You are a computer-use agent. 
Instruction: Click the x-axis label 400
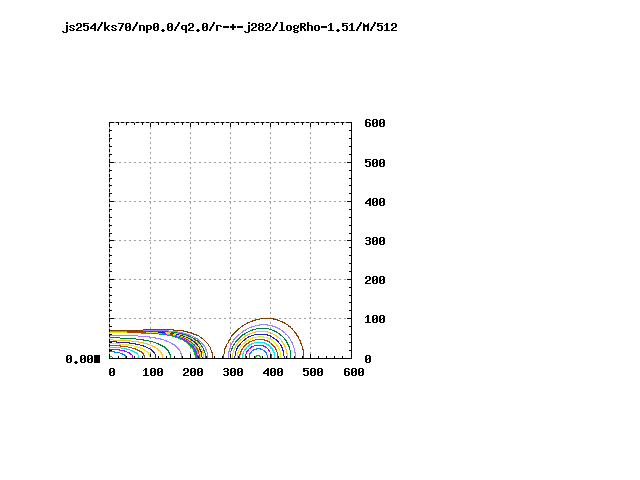pos(273,372)
